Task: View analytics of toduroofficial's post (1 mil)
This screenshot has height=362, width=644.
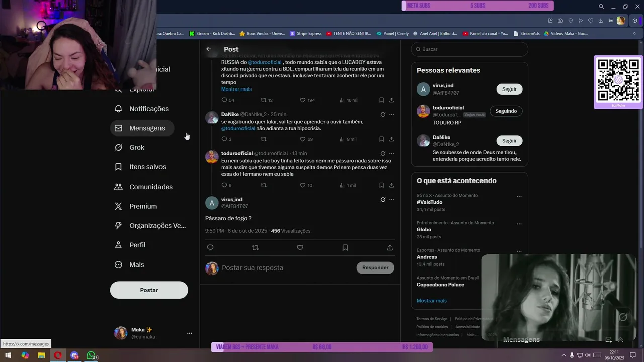Action: coord(348,185)
